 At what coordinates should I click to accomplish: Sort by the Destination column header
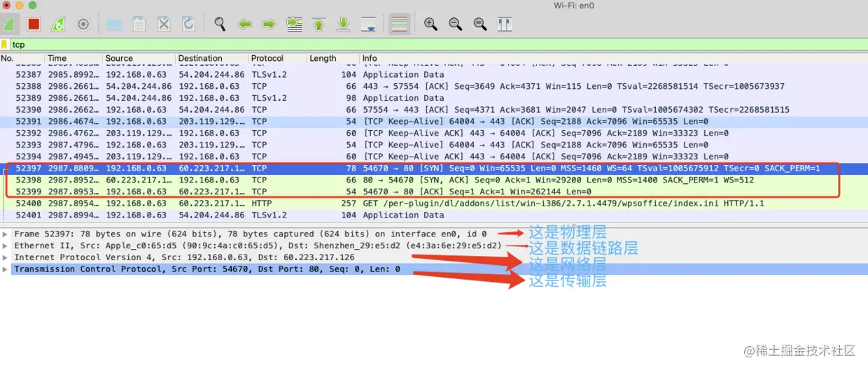(x=211, y=59)
